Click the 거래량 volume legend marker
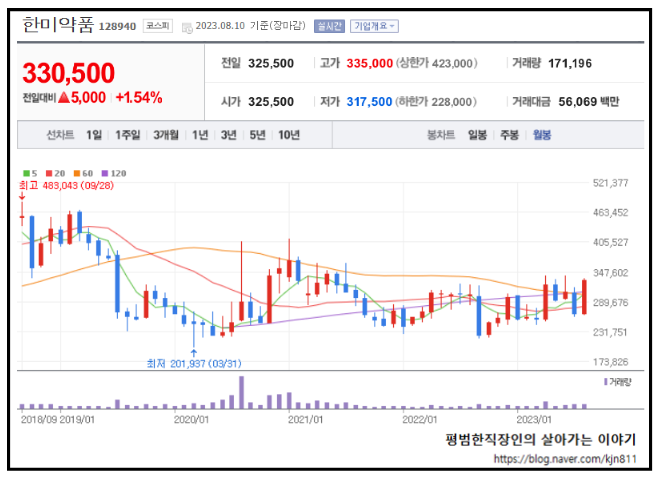 coord(605,382)
